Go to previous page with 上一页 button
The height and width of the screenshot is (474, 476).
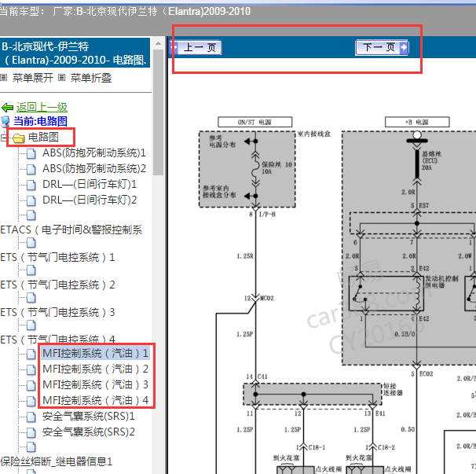(x=196, y=47)
